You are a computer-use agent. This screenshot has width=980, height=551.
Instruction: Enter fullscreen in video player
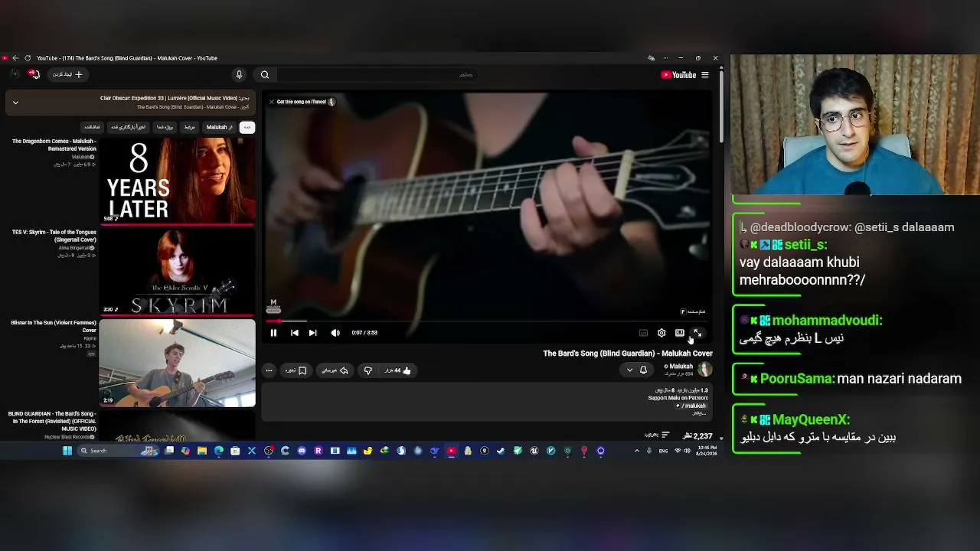coord(697,333)
